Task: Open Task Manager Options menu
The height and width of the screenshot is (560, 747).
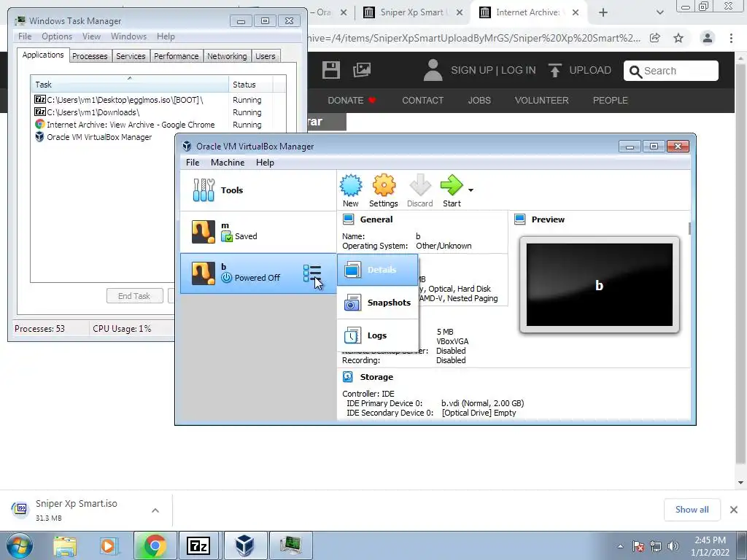Action: 57,36
